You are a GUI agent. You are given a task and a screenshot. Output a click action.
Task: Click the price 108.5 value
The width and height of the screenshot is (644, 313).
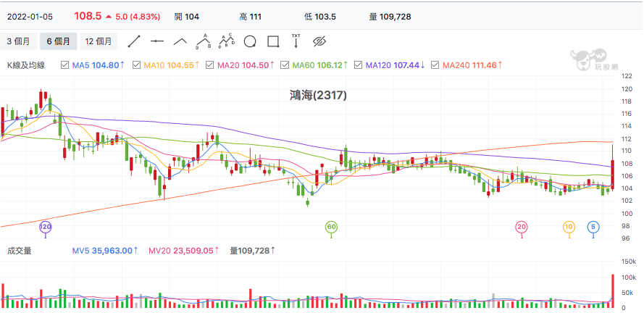88,17
